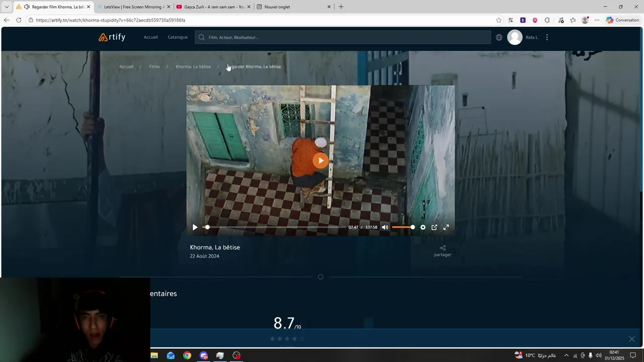Click the circular marker on the divider line
Screen dimensions: 644x362
tap(320, 277)
